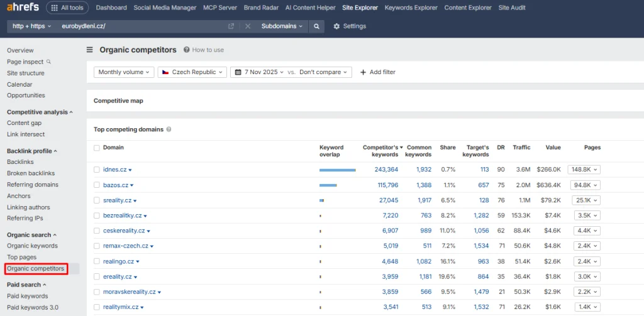The height and width of the screenshot is (316, 644).
Task: Open the idnes.cz domain link
Action: point(114,170)
